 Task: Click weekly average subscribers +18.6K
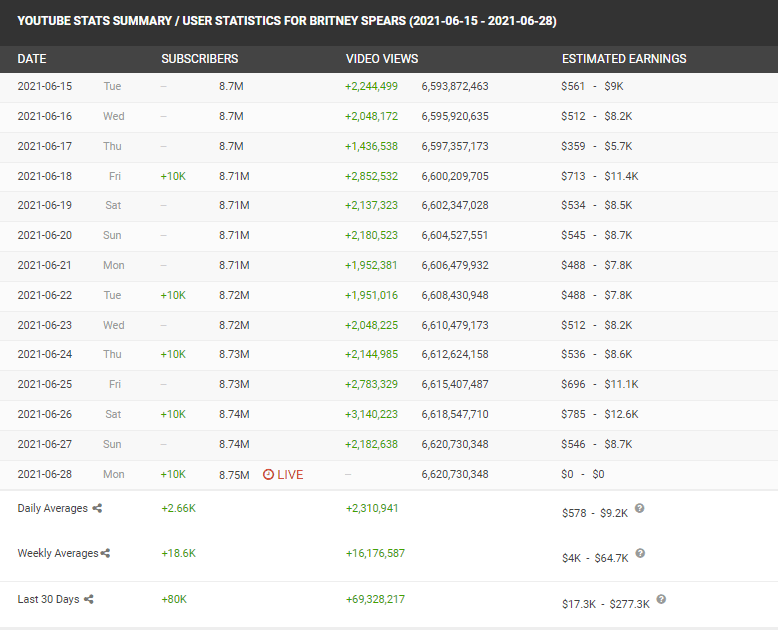(179, 553)
